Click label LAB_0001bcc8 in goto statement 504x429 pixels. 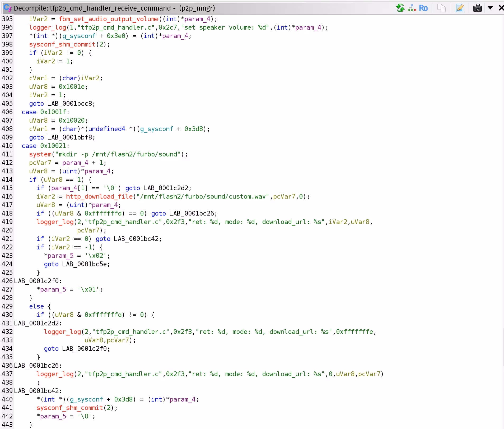click(x=70, y=104)
